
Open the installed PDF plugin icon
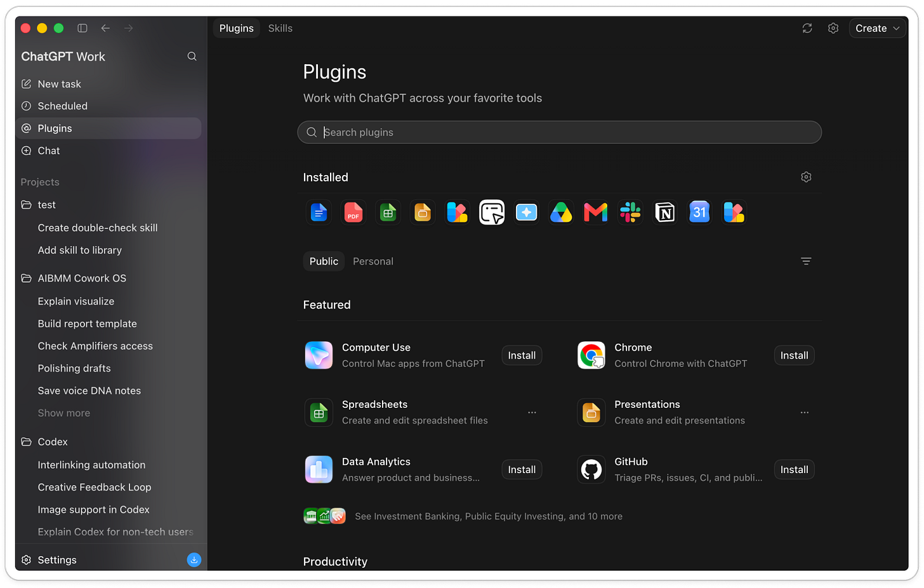tap(353, 212)
